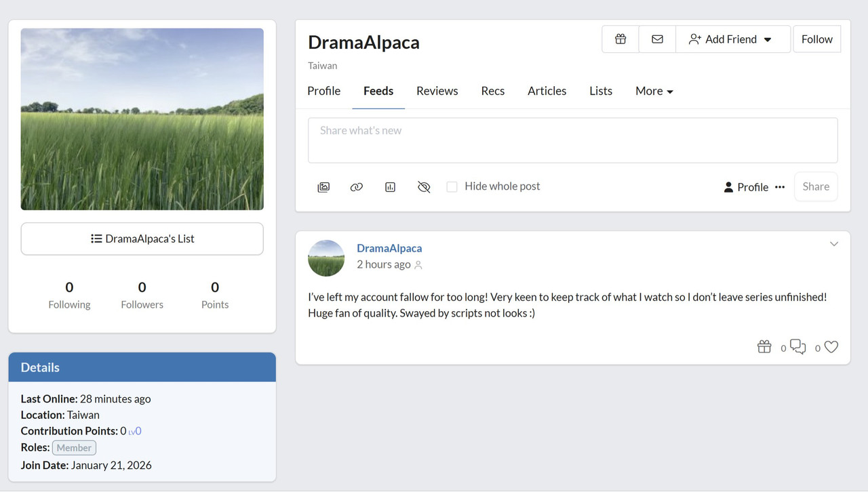Click the lv0 contribution level link

pos(135,431)
